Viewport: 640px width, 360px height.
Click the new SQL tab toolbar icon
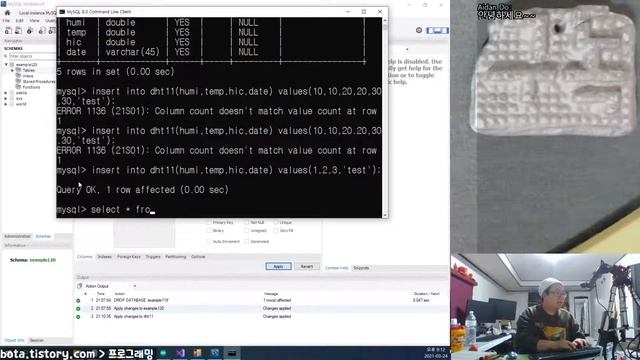8,31
